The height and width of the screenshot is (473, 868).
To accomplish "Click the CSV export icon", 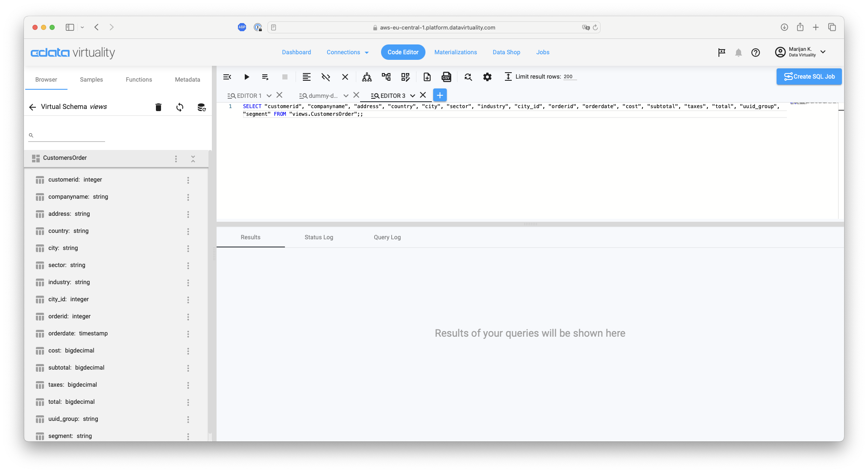I will point(446,77).
